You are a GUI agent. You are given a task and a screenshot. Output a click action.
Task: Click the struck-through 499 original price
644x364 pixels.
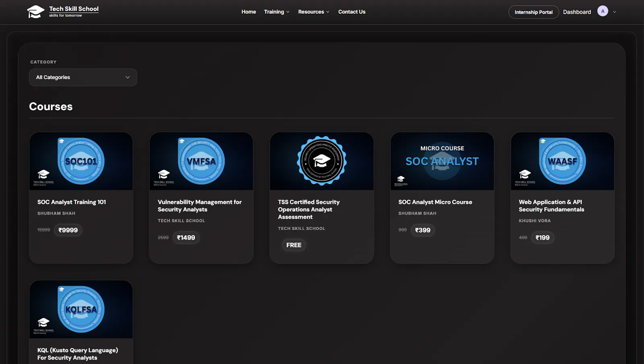(523, 238)
